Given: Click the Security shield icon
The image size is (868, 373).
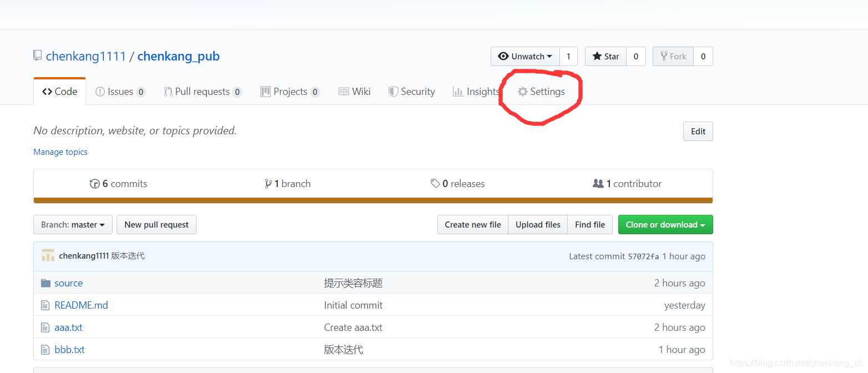Looking at the screenshot, I should pyautogui.click(x=393, y=92).
